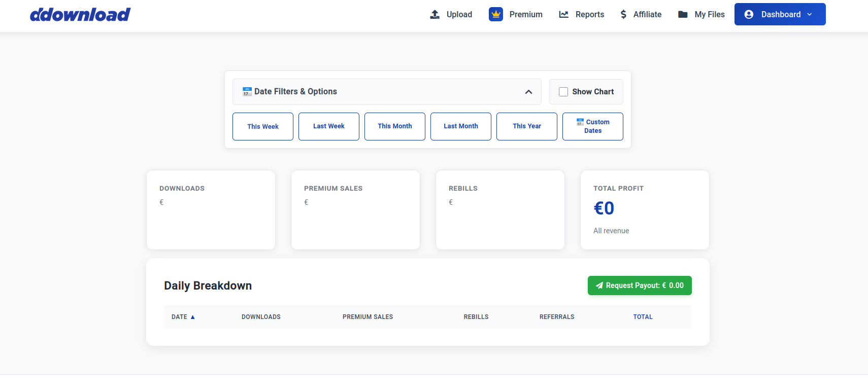Enable the Show Chart checkbox
This screenshot has height=392, width=868.
click(x=563, y=92)
